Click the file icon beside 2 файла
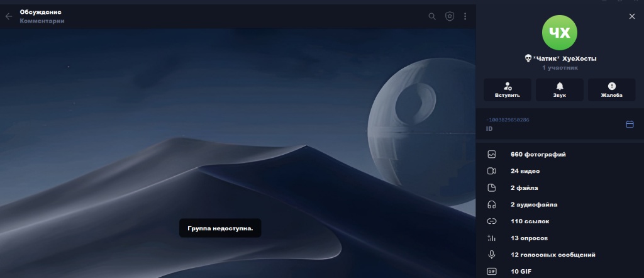Image resolution: width=644 pixels, height=278 pixels. [492, 188]
